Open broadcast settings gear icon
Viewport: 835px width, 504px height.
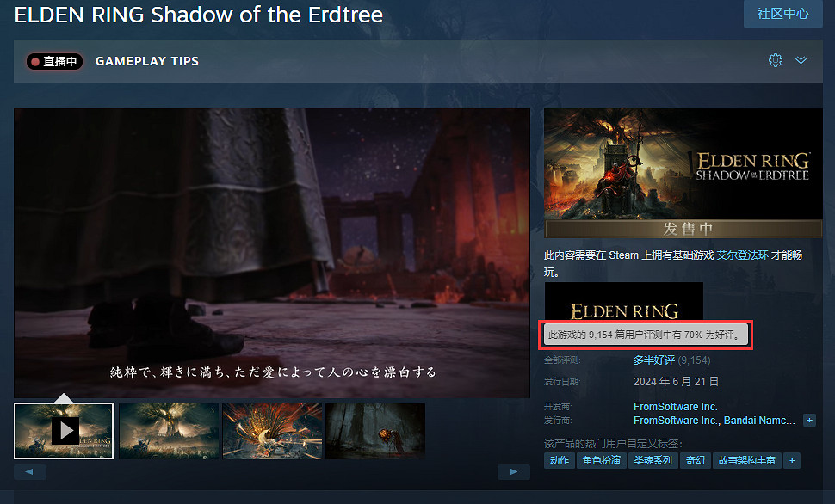(x=776, y=61)
